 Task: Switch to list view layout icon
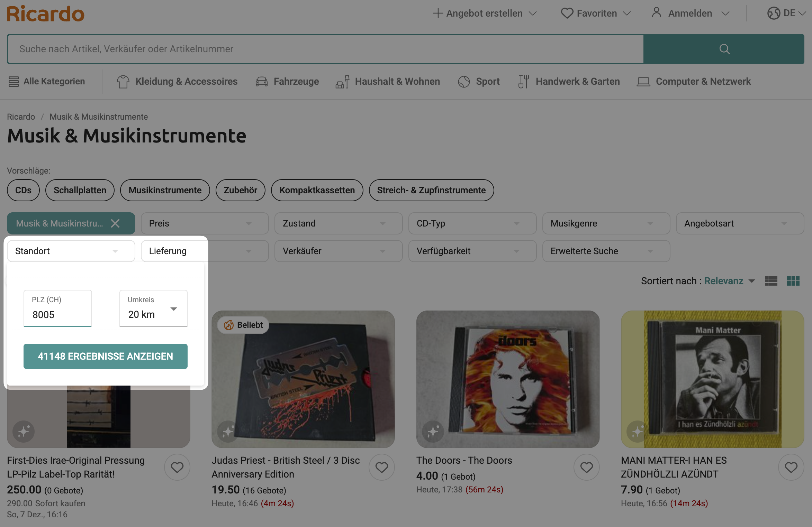771,281
